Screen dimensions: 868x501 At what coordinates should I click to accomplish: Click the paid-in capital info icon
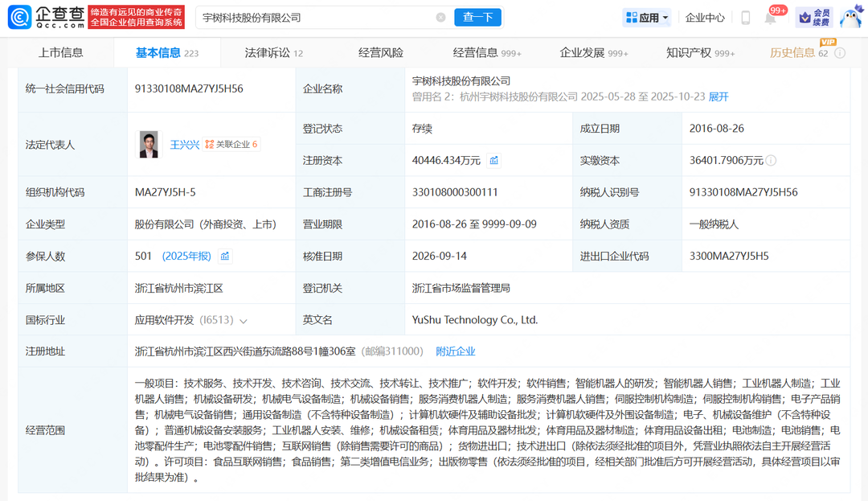(x=771, y=161)
